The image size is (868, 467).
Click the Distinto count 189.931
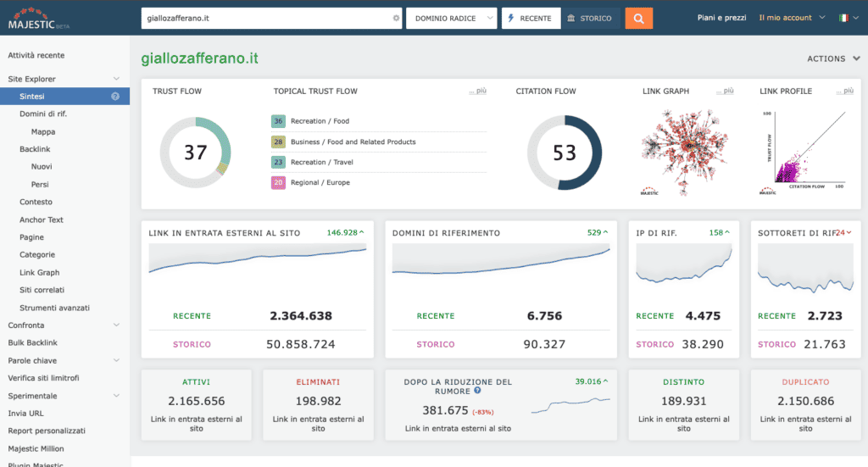pos(684,401)
